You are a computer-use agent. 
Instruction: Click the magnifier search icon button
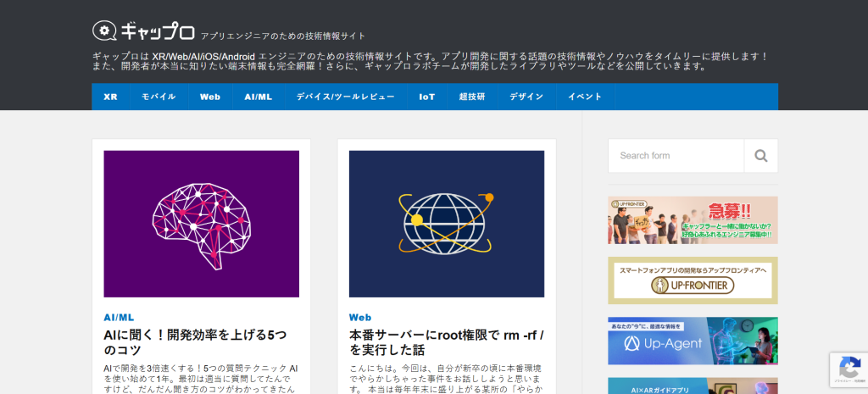point(760,156)
